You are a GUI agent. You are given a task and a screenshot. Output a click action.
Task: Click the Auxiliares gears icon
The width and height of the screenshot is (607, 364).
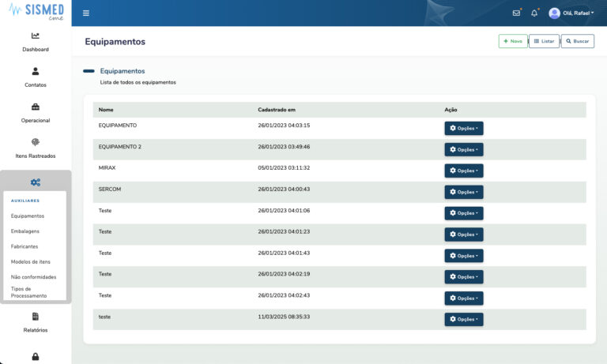coord(36,182)
